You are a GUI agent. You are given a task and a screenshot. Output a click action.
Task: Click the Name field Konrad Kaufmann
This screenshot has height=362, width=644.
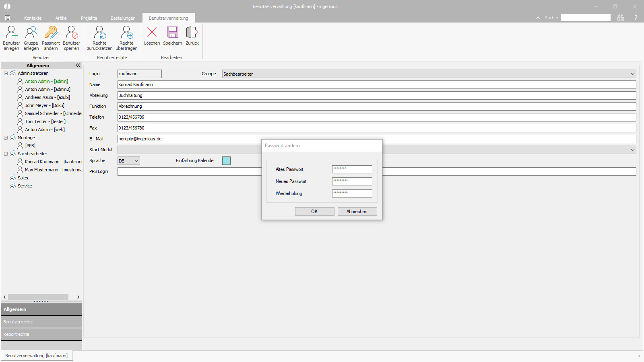click(x=377, y=84)
